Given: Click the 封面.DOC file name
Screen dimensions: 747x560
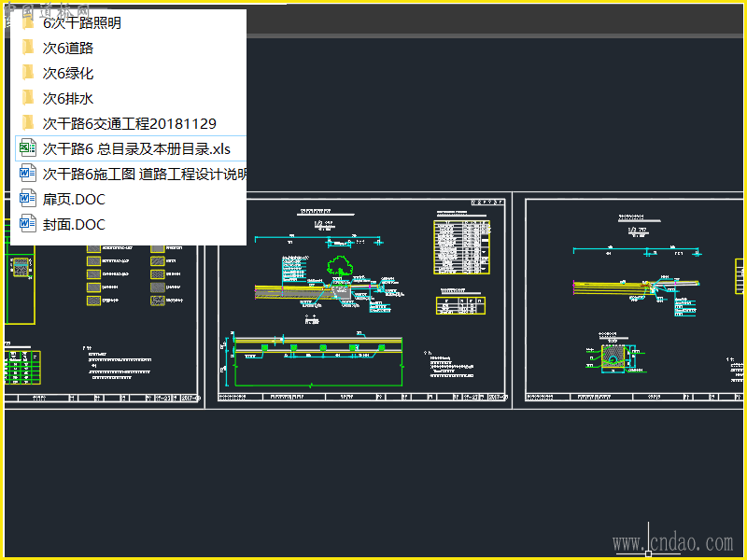Looking at the screenshot, I should pyautogui.click(x=74, y=225).
